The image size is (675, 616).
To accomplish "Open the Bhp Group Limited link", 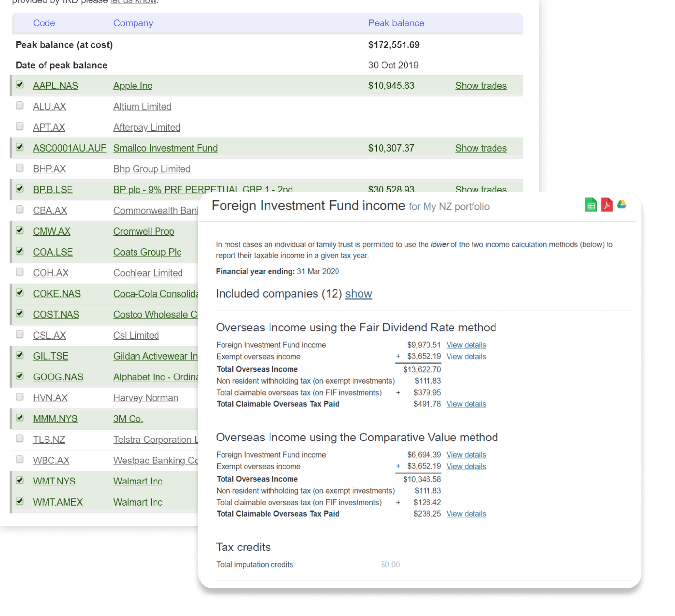I will (x=152, y=169).
